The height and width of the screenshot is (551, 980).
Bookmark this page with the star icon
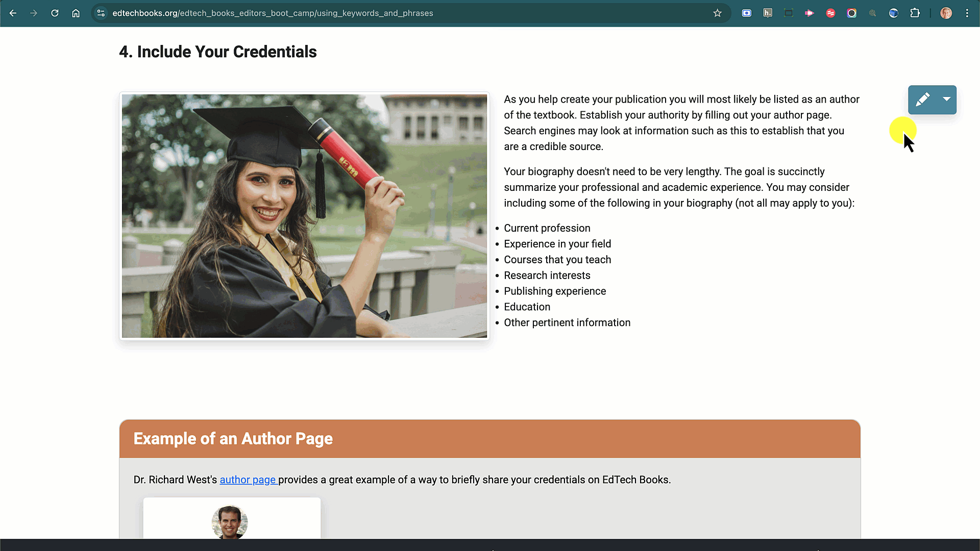[717, 13]
